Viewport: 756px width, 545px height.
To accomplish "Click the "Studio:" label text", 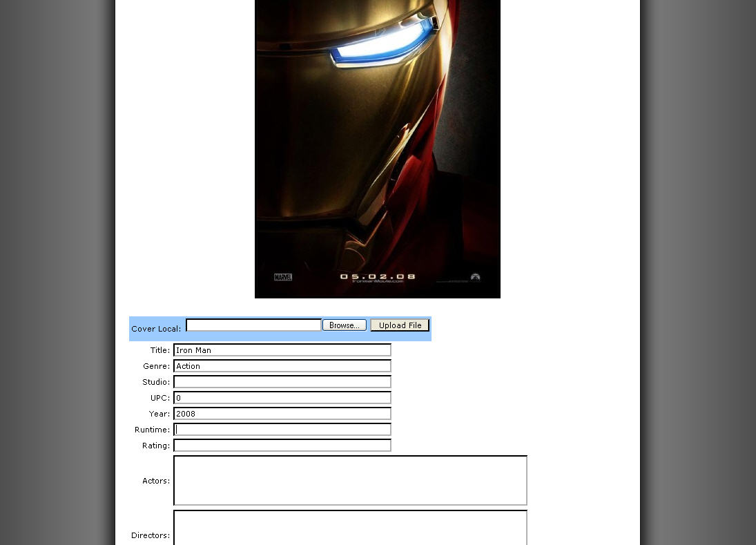I will click(x=156, y=382).
